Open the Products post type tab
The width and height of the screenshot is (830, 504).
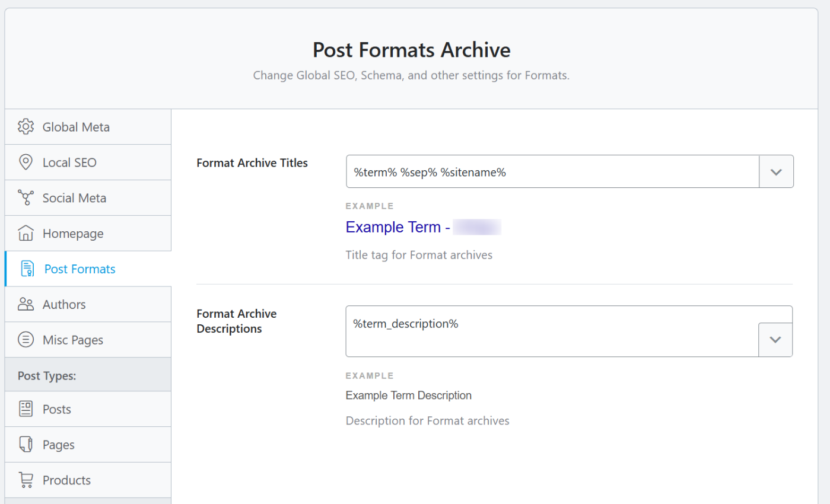(88, 480)
